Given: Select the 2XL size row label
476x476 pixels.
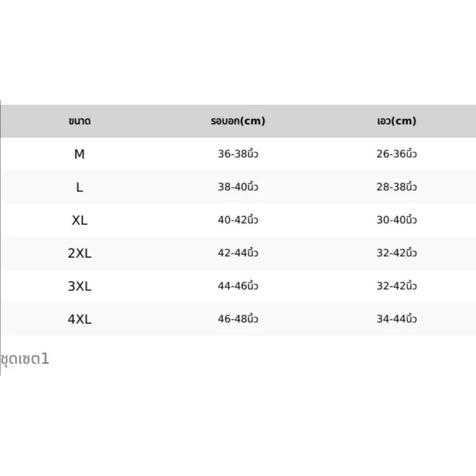Looking at the screenshot, I should (x=79, y=253).
